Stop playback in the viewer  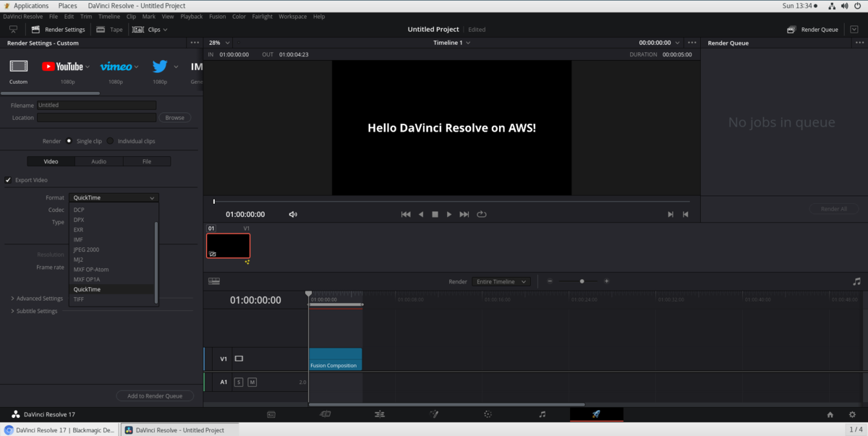coord(435,215)
